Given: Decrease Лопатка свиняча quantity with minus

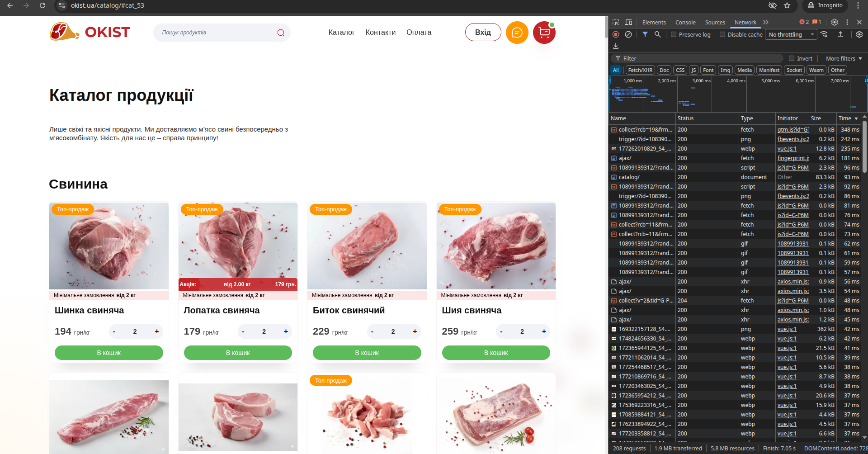Looking at the screenshot, I should point(243,331).
